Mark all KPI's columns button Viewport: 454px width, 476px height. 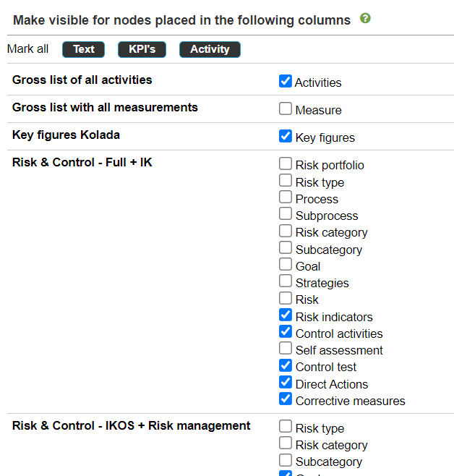pyautogui.click(x=142, y=49)
